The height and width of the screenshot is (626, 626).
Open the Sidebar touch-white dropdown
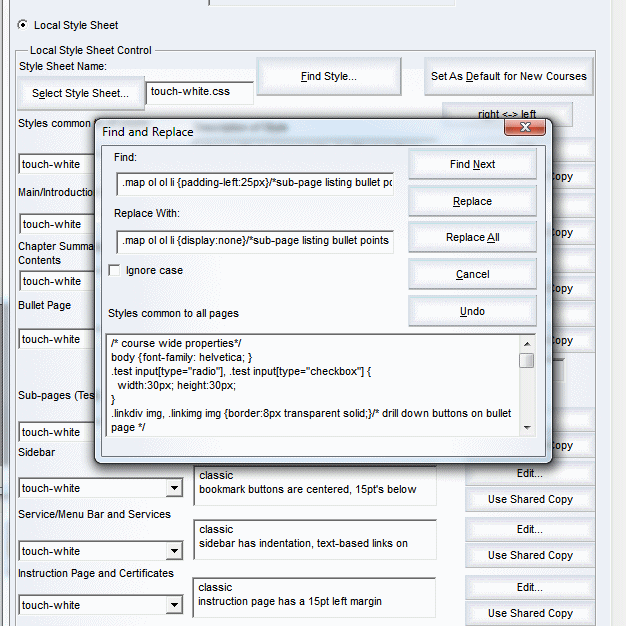(x=174, y=488)
